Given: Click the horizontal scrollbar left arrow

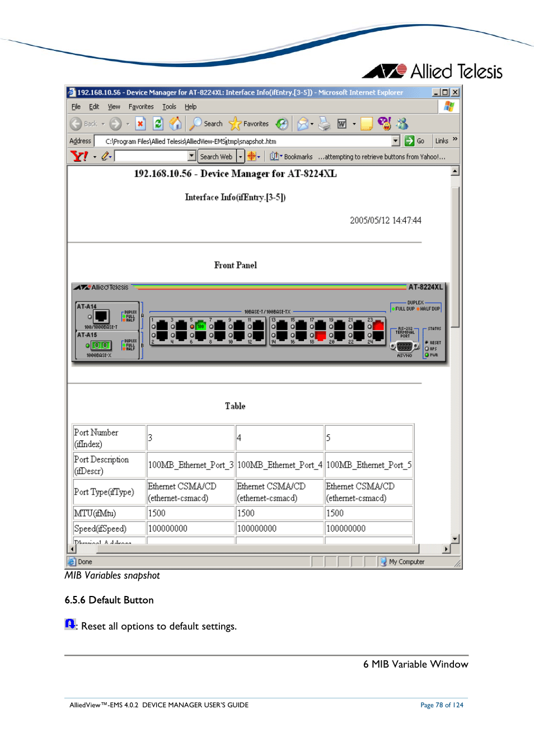Looking at the screenshot, I should pyautogui.click(x=72, y=549).
